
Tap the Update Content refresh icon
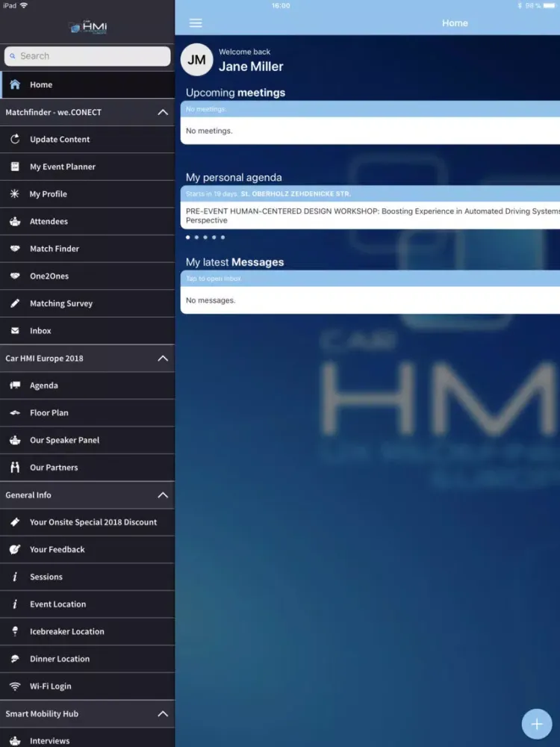pos(15,139)
